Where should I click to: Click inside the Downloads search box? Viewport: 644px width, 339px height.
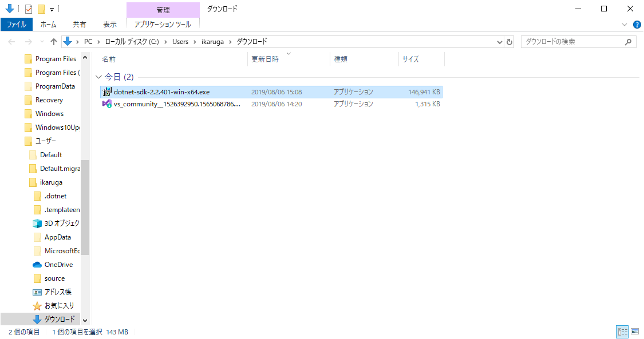click(572, 41)
